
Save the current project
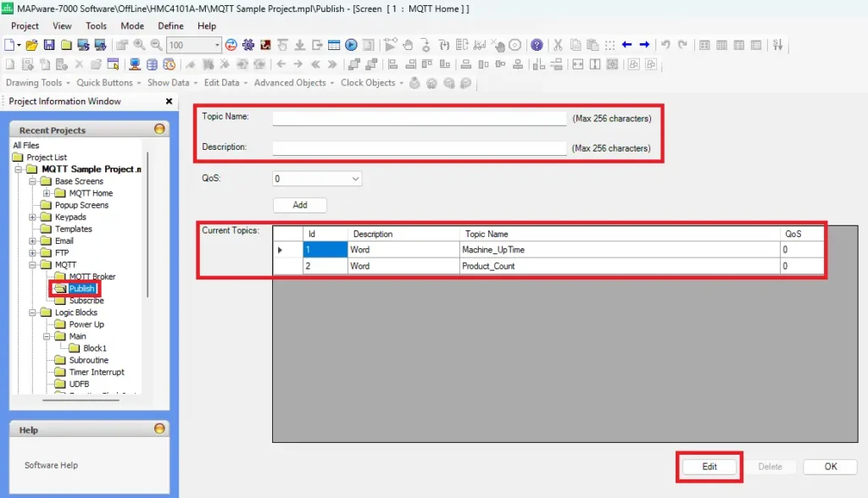[x=49, y=45]
